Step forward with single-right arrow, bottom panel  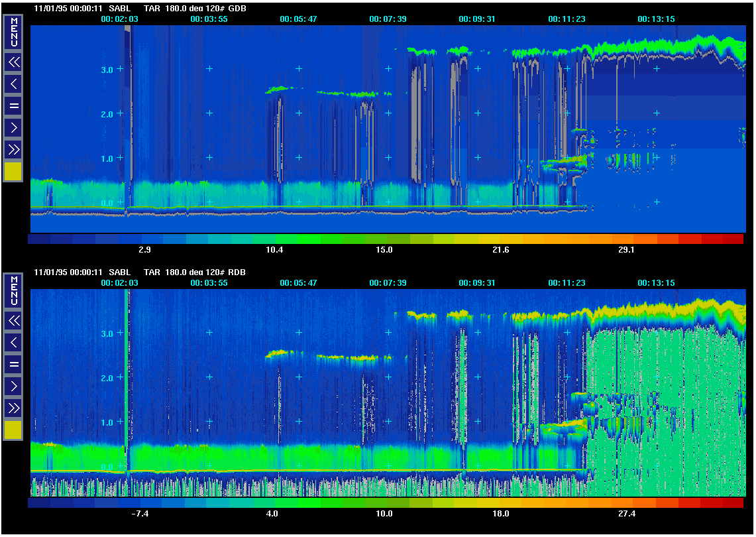pyautogui.click(x=13, y=386)
